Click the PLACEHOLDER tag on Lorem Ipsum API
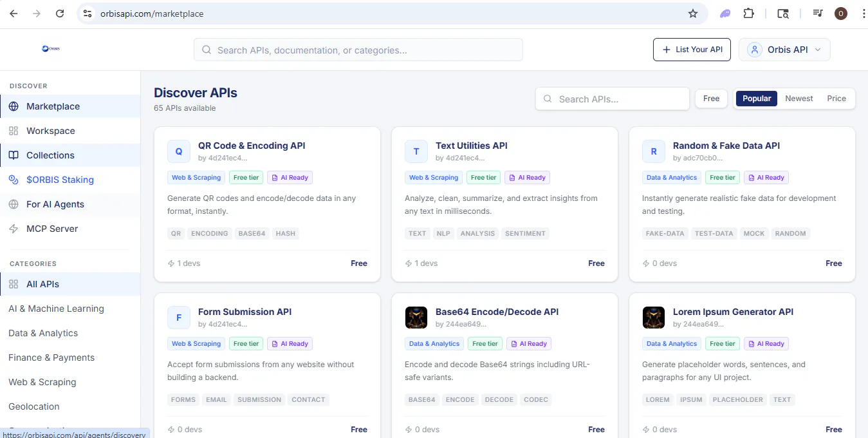 [737, 399]
